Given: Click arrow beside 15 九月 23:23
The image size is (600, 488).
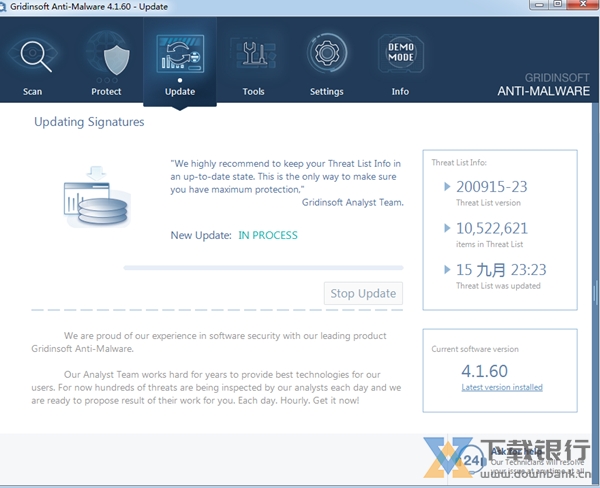Looking at the screenshot, I should [447, 269].
